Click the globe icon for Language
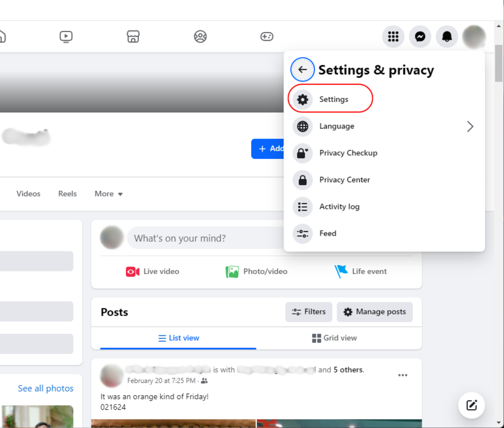This screenshot has height=428, width=504. click(302, 126)
